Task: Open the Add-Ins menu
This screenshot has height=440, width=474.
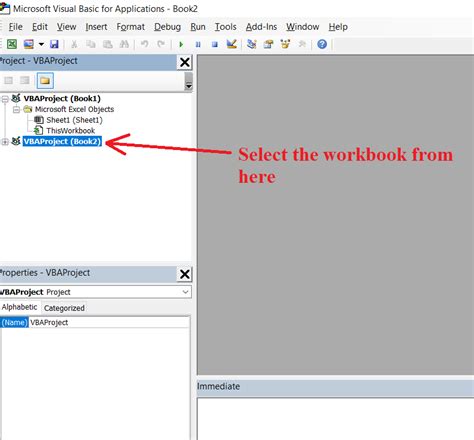Action: pyautogui.click(x=261, y=27)
